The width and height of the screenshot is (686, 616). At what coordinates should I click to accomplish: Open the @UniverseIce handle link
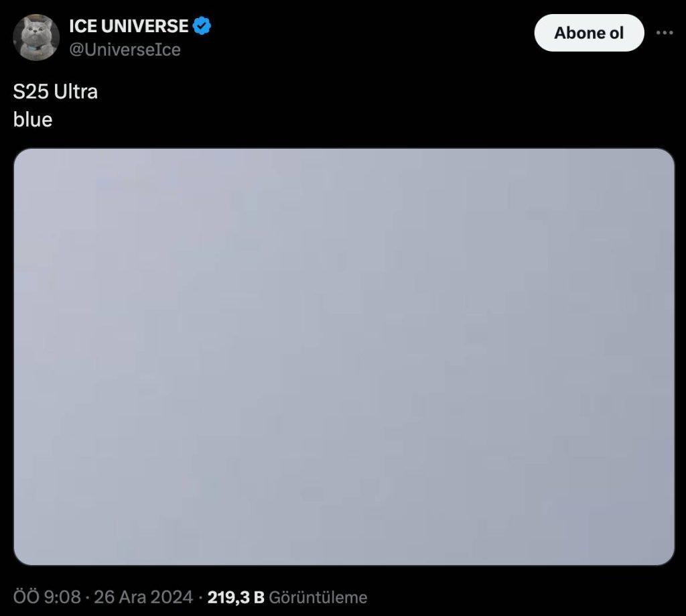click(125, 50)
